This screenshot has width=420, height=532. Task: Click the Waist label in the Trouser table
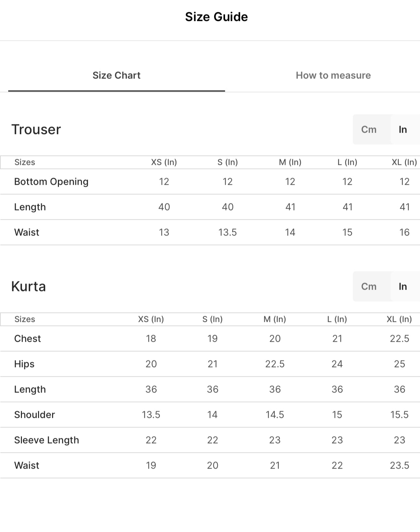27,232
